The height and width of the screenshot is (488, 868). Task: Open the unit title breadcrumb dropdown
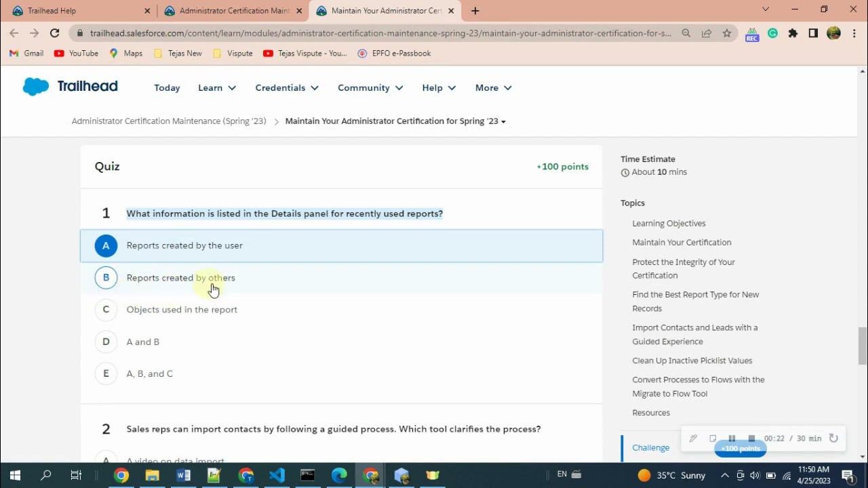[x=395, y=121]
